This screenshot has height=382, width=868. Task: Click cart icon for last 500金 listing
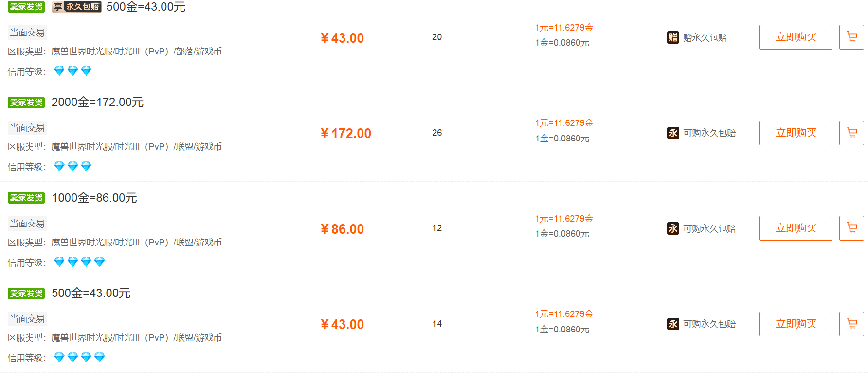851,324
